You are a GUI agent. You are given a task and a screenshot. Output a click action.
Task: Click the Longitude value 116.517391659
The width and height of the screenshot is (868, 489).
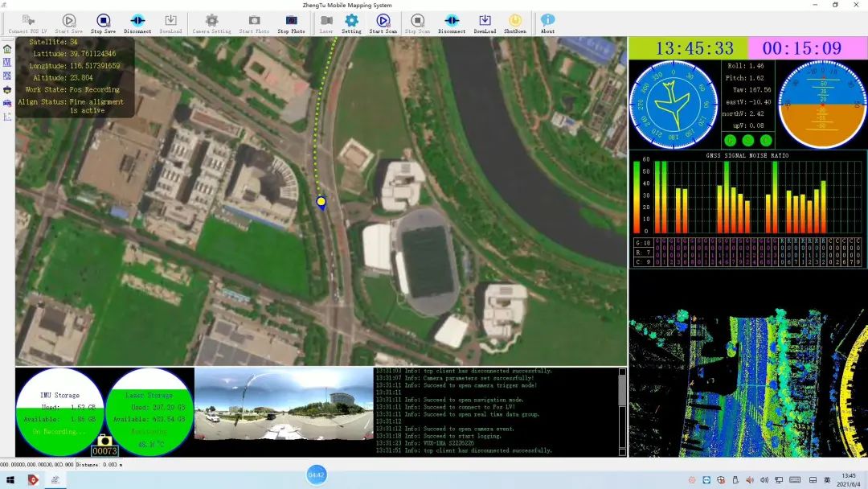tap(95, 66)
